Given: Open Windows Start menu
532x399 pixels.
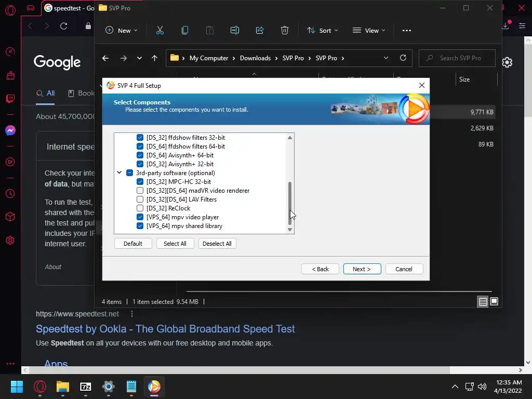Looking at the screenshot, I should (17, 387).
